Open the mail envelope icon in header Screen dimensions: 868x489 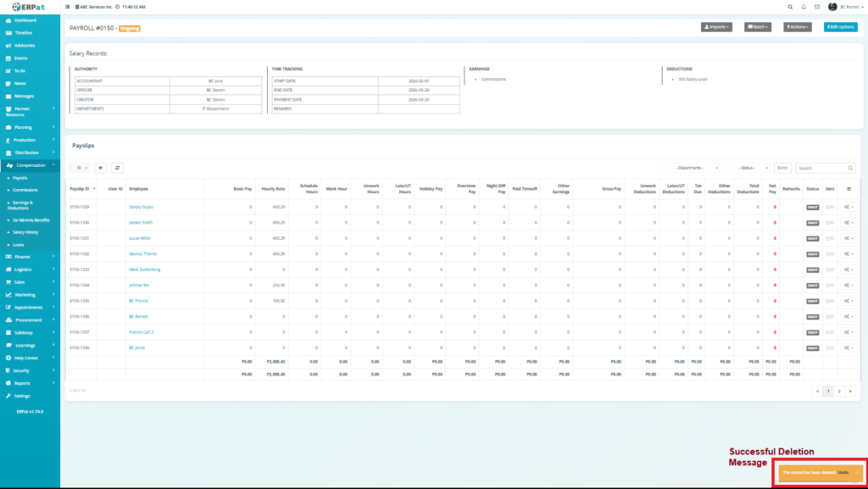817,7
